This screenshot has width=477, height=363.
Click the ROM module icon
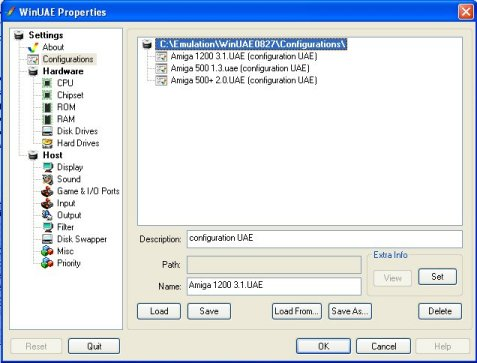[47, 107]
